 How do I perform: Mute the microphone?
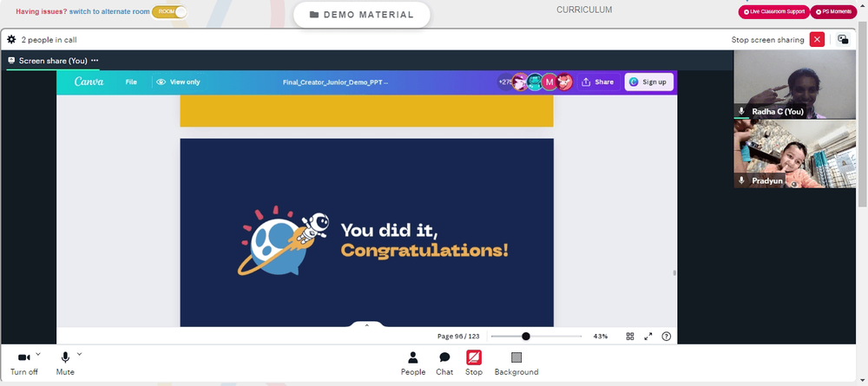click(x=65, y=363)
